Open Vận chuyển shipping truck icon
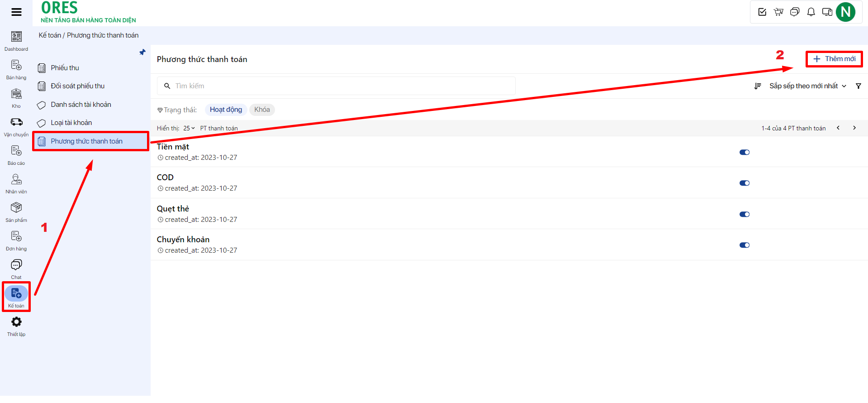The width and height of the screenshot is (868, 403). tap(16, 122)
